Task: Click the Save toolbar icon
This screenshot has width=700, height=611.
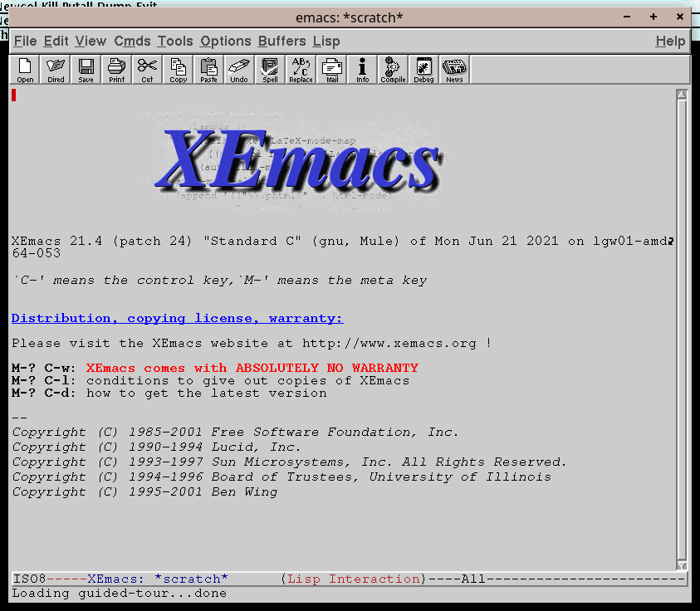Action: (86, 70)
